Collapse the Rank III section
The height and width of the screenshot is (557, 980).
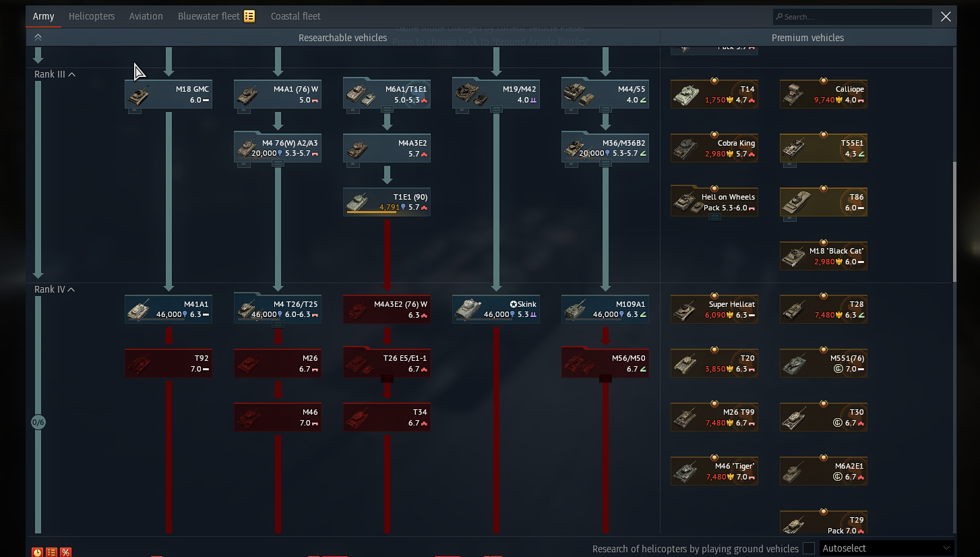pyautogui.click(x=71, y=74)
